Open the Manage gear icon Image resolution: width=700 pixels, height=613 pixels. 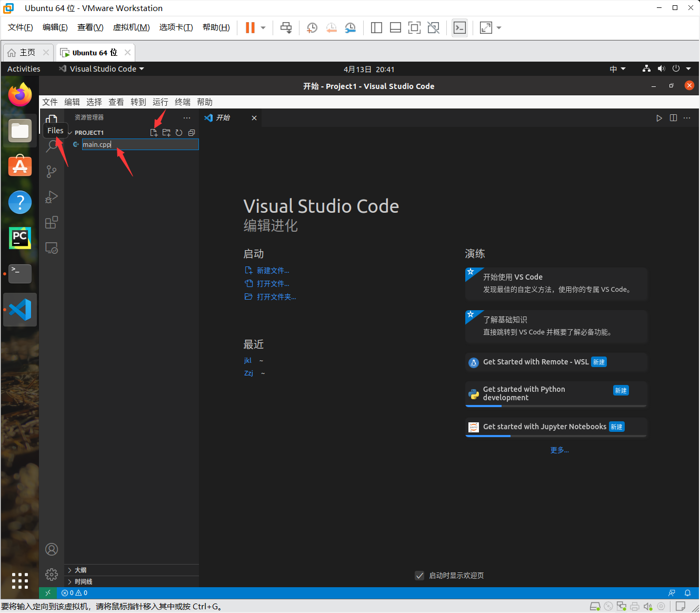click(x=52, y=575)
